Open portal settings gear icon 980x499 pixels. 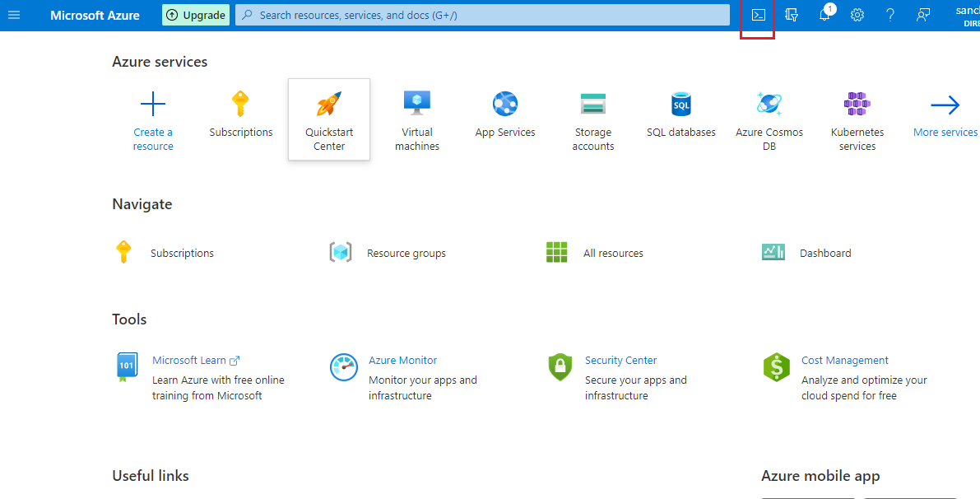pos(857,15)
